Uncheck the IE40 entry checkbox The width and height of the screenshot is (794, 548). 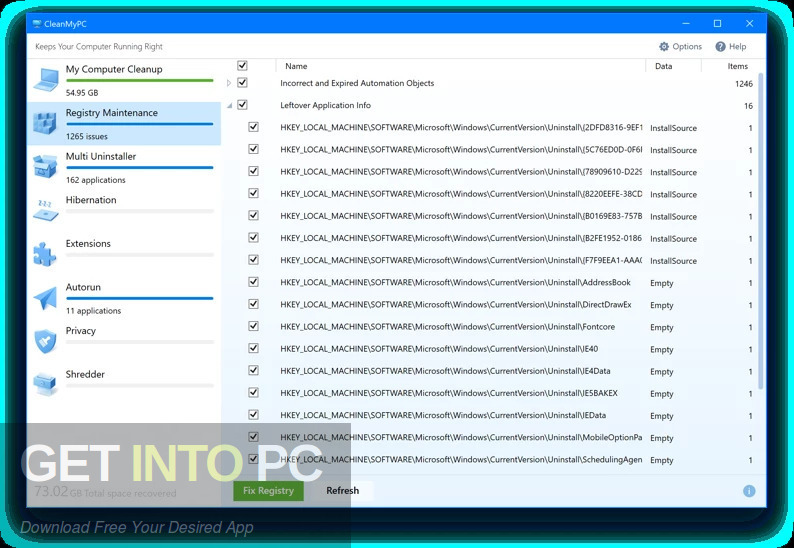[x=253, y=348]
